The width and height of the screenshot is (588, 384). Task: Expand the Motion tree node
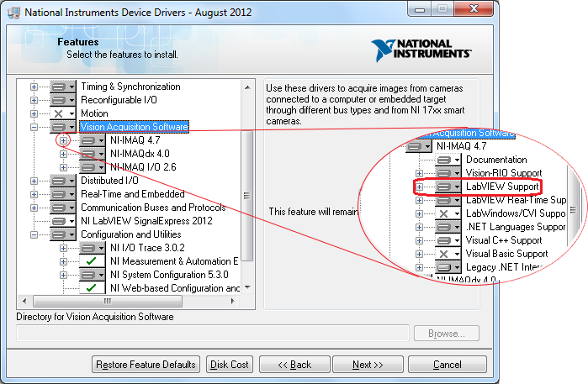click(34, 113)
